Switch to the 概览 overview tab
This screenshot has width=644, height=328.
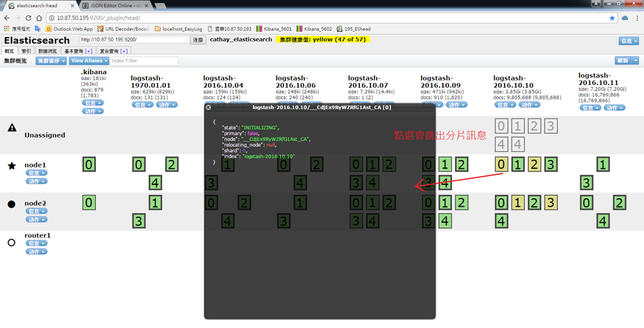click(10, 51)
